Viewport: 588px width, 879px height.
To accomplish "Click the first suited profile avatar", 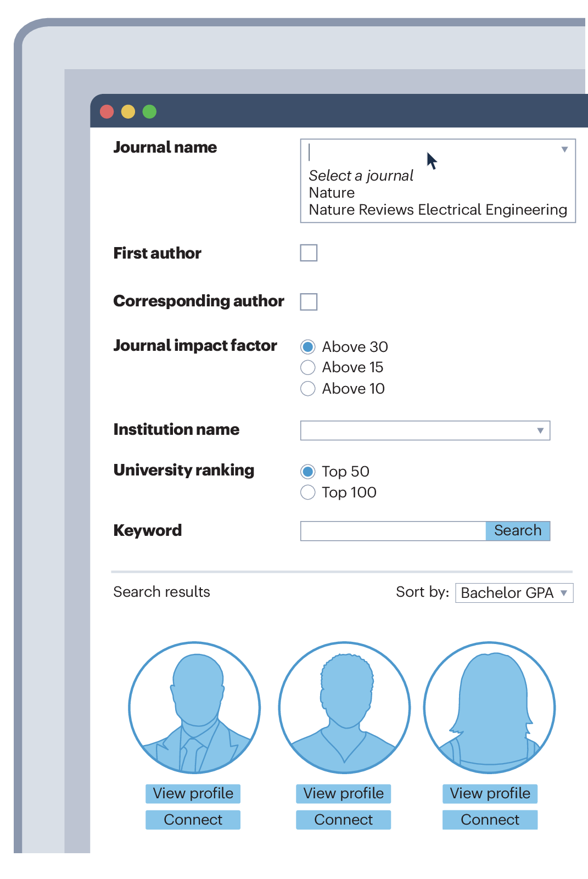I will pos(194,707).
